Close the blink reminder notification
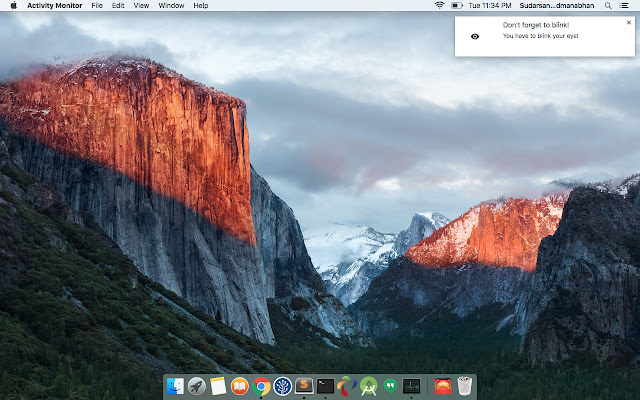 (x=629, y=22)
